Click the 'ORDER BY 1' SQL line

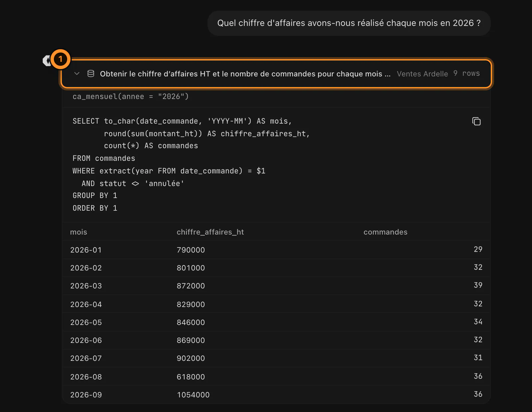pyautogui.click(x=95, y=208)
